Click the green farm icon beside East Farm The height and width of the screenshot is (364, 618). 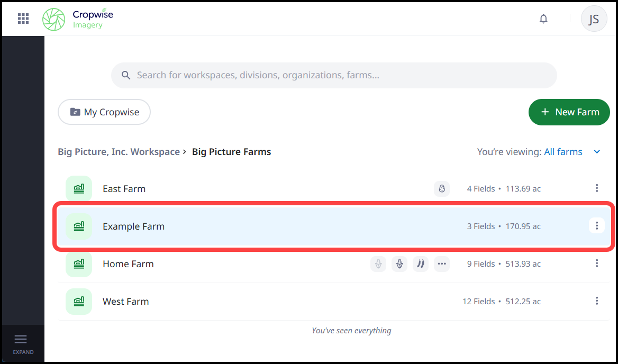[x=78, y=188]
